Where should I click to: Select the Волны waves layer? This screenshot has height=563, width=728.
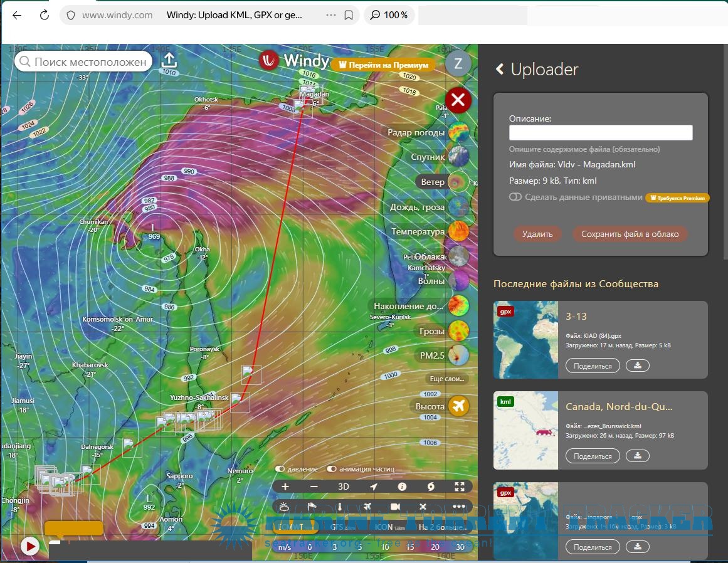(443, 281)
